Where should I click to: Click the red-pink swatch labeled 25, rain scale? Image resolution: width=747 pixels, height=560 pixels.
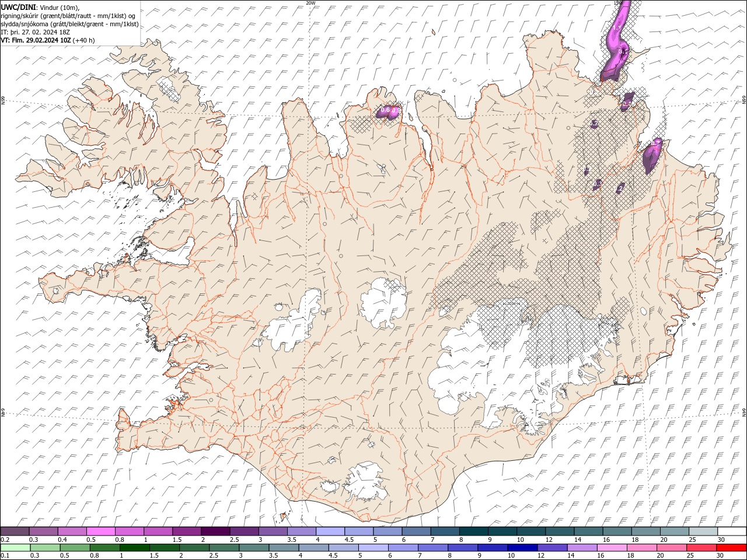[701, 548]
